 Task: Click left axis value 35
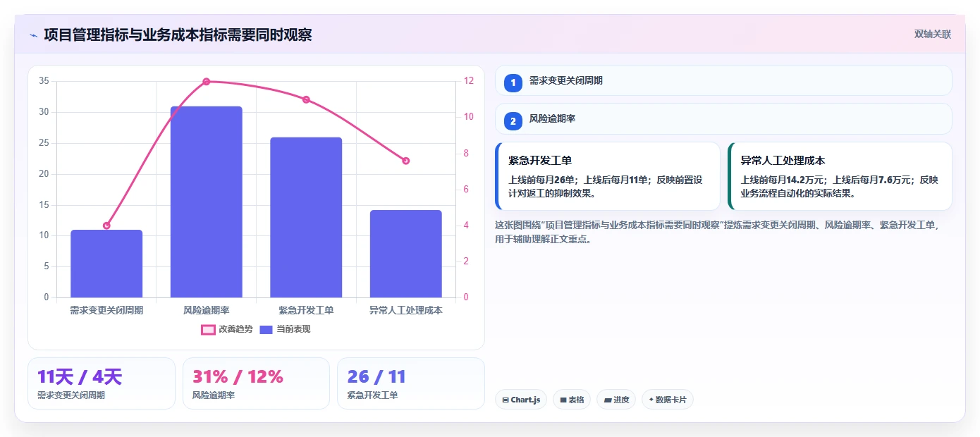point(44,81)
